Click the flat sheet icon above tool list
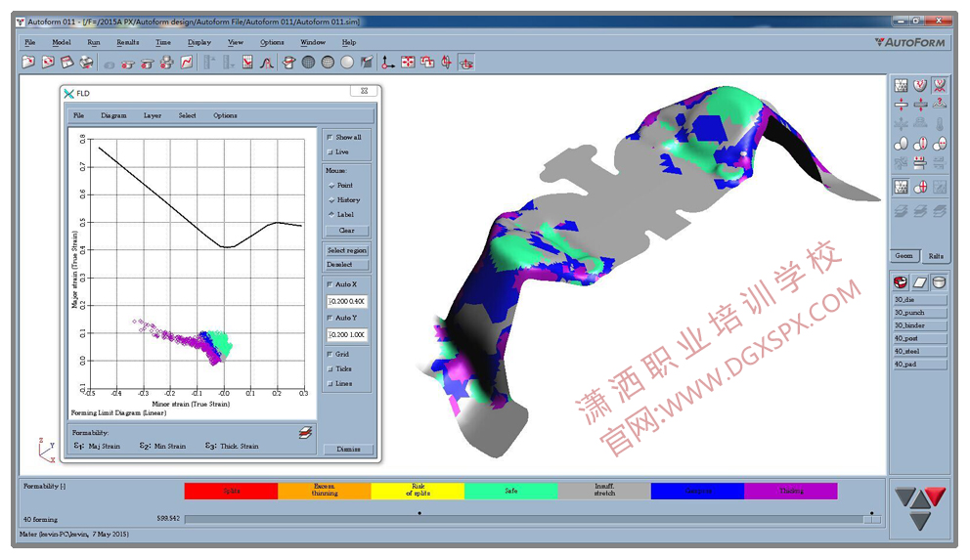970x560 pixels. (x=920, y=282)
